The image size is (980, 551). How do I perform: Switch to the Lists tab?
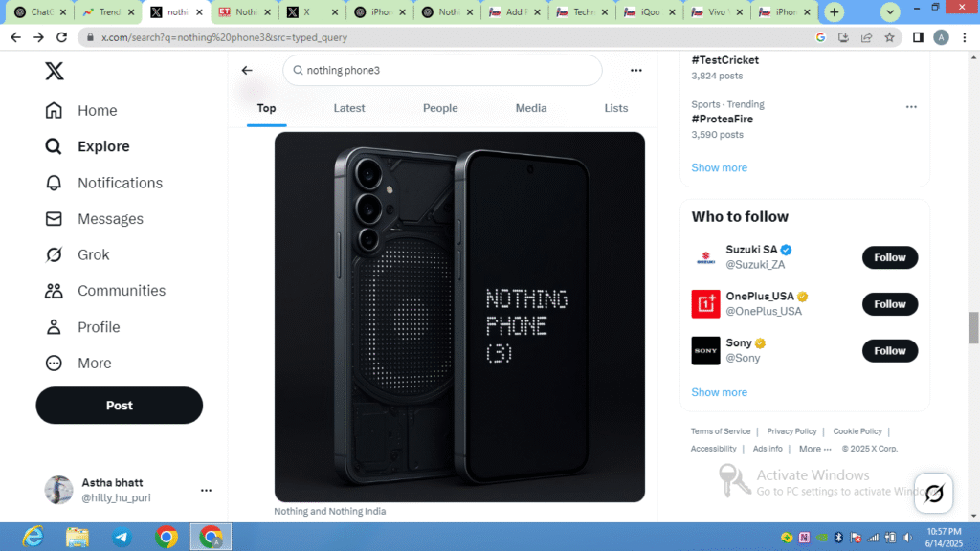pos(616,108)
